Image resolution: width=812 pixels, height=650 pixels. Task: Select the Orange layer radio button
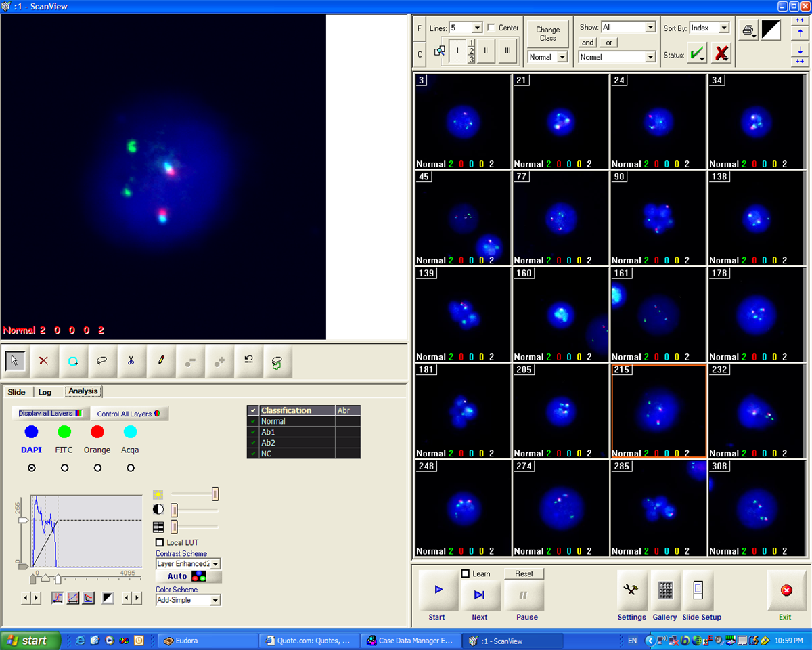(97, 468)
